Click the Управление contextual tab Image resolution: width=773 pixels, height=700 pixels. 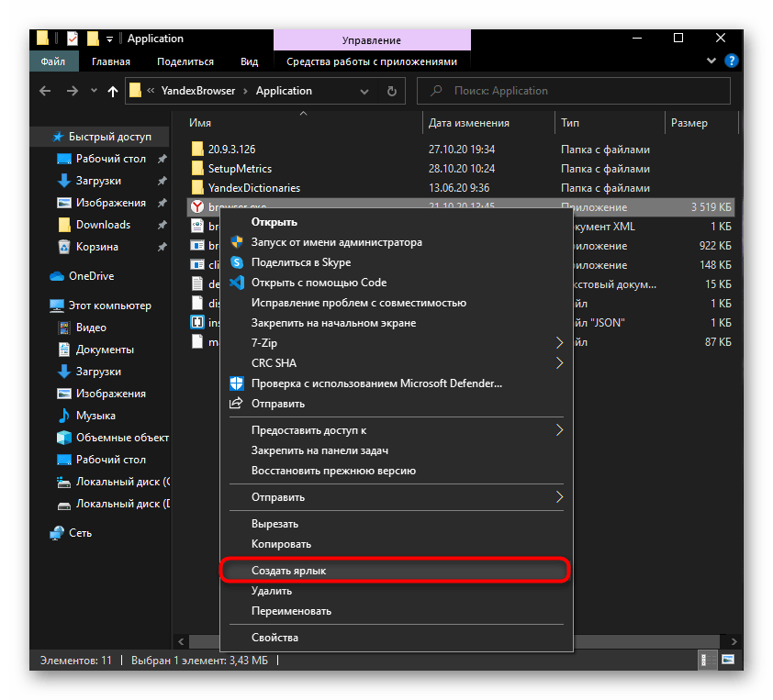click(x=372, y=39)
